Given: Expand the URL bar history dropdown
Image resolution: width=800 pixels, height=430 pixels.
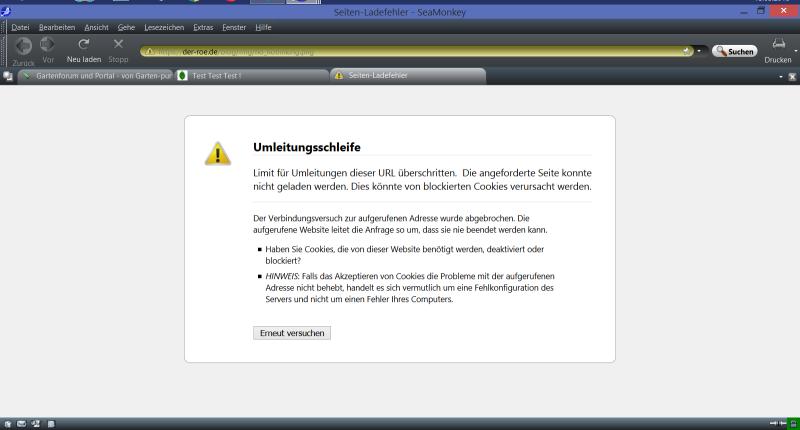Looking at the screenshot, I should pos(698,51).
